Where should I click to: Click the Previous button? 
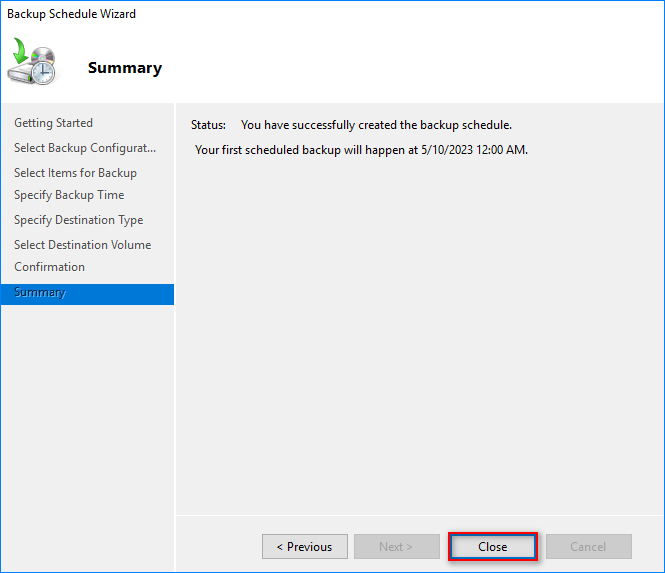305,546
